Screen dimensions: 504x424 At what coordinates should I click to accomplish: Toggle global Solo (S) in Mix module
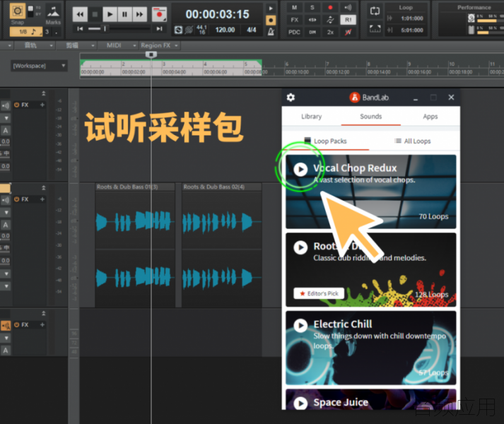point(312,8)
